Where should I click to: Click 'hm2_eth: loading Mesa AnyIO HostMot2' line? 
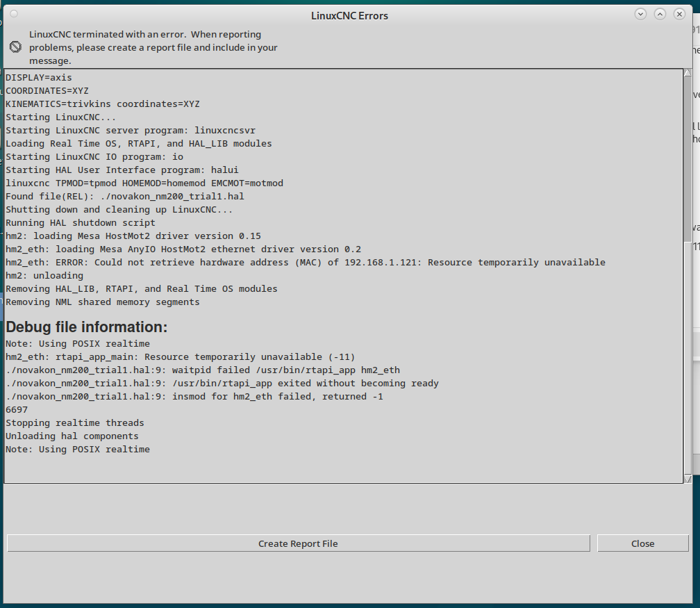183,249
